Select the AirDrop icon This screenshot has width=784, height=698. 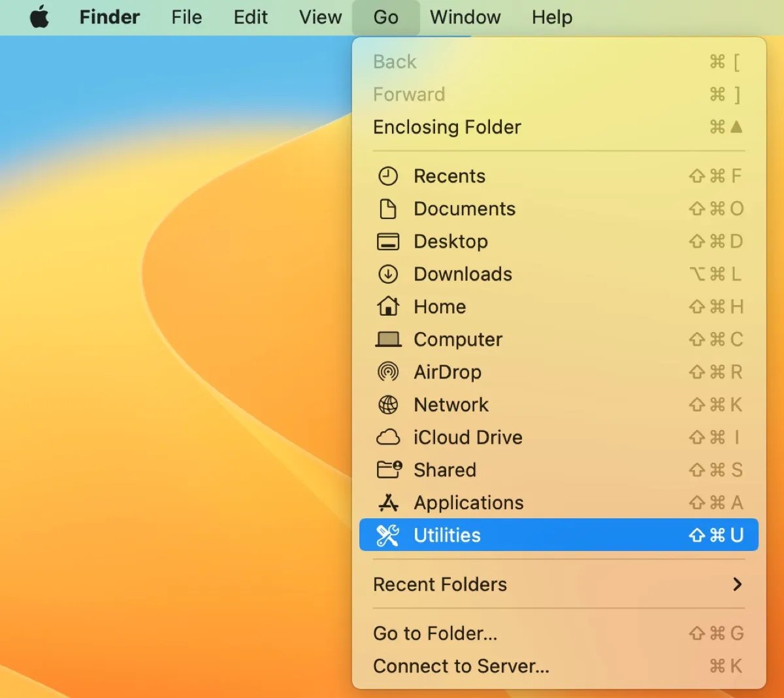388,372
